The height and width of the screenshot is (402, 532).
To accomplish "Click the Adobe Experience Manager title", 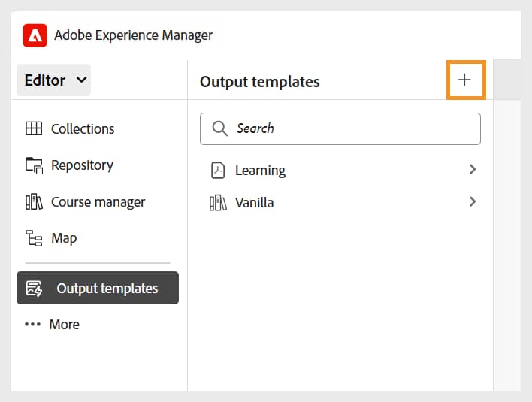I will [x=133, y=35].
